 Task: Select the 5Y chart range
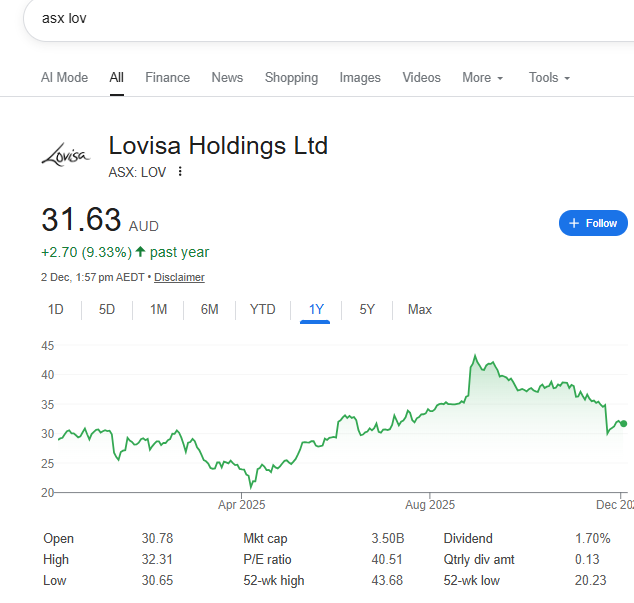click(367, 309)
